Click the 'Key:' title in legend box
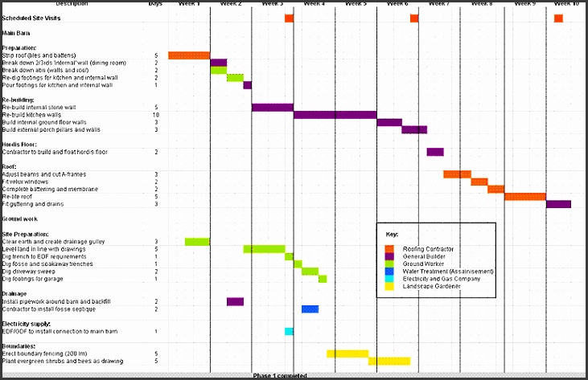Screen dimensions: 588x380 click(392, 235)
